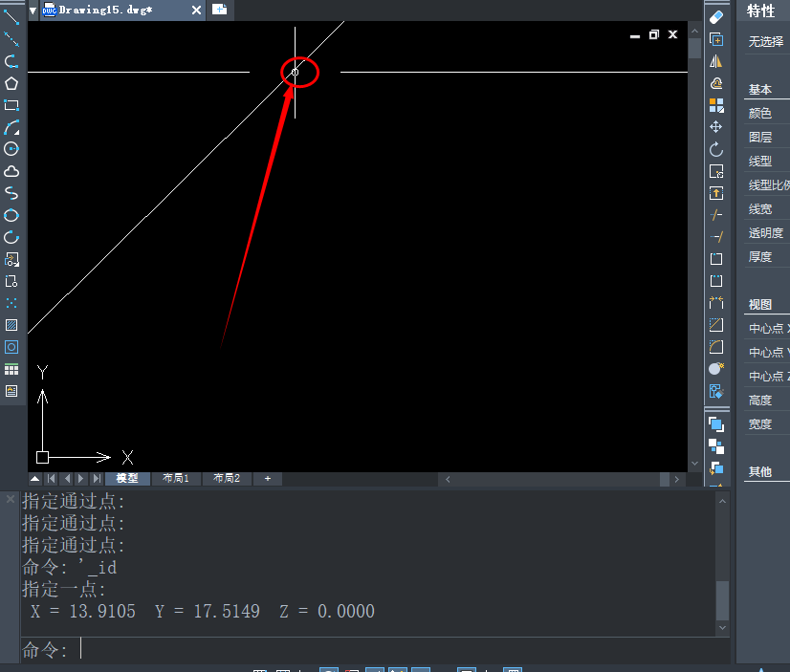Select the Hatch tool
The image size is (790, 672).
point(11,325)
